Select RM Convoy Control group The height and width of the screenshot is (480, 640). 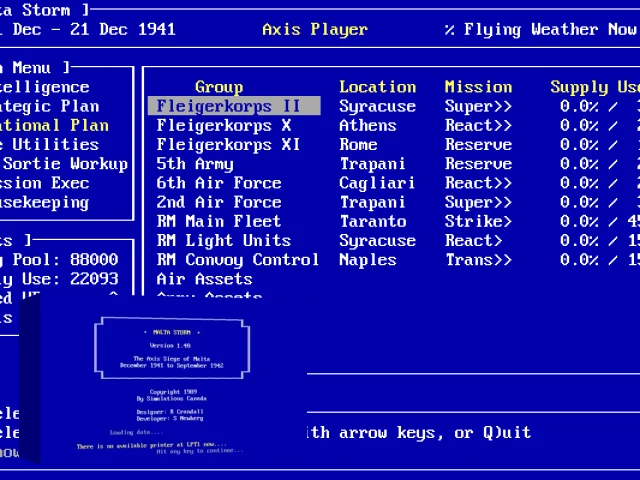coord(238,260)
